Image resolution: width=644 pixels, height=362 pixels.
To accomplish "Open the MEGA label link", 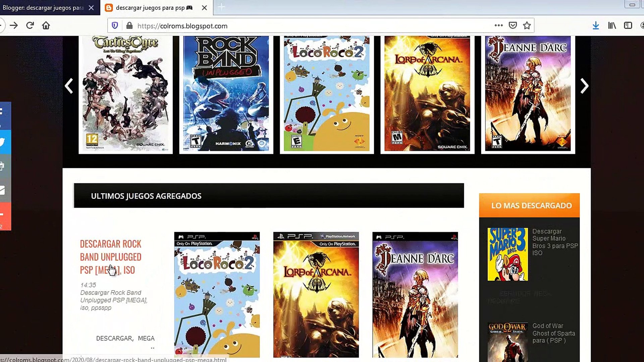I will [x=146, y=338].
